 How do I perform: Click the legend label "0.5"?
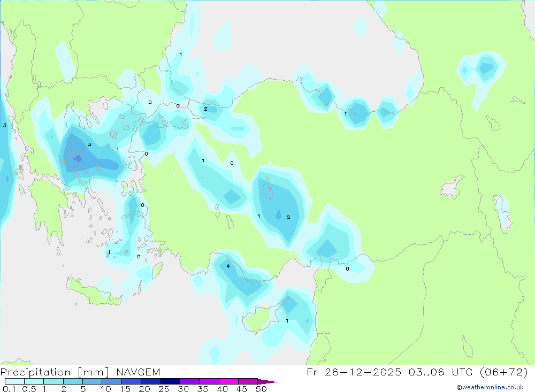29,389
